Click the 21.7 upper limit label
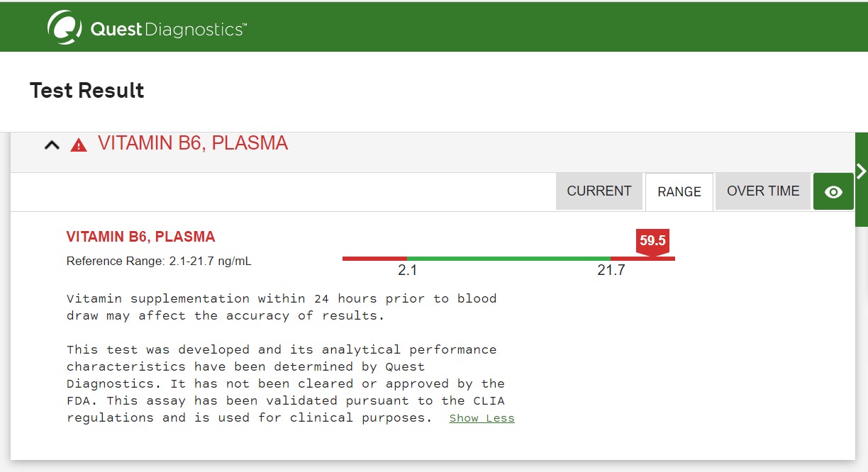The height and width of the screenshot is (472, 868). (611, 271)
